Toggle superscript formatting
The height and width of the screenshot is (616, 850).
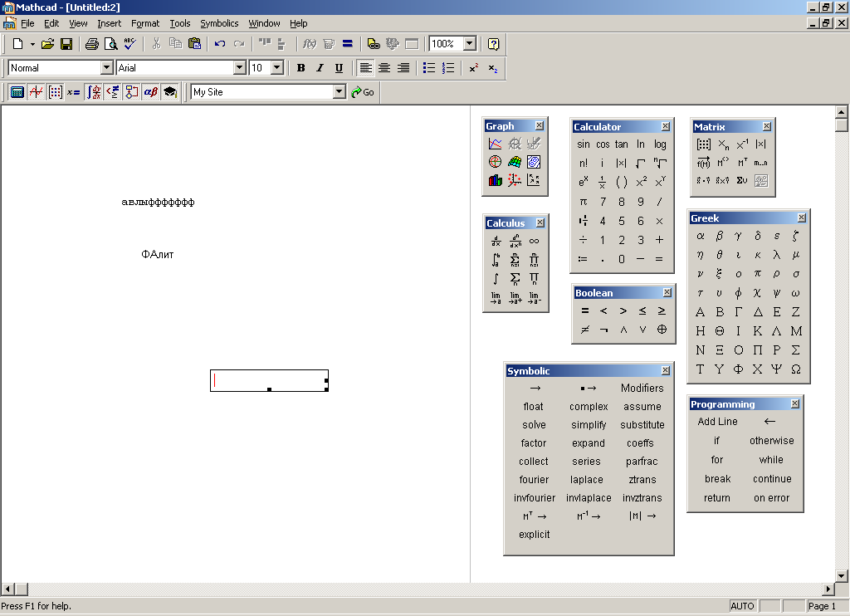pos(474,68)
